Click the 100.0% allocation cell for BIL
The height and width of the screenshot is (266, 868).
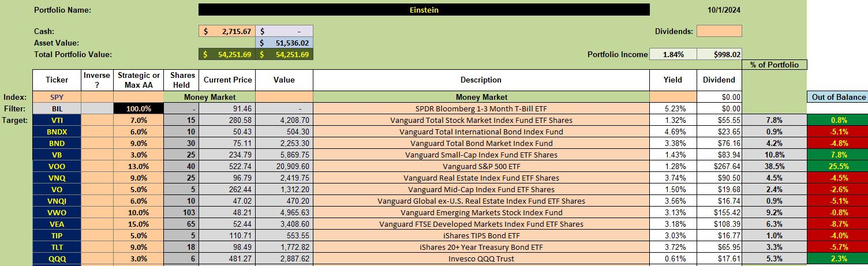[x=139, y=108]
